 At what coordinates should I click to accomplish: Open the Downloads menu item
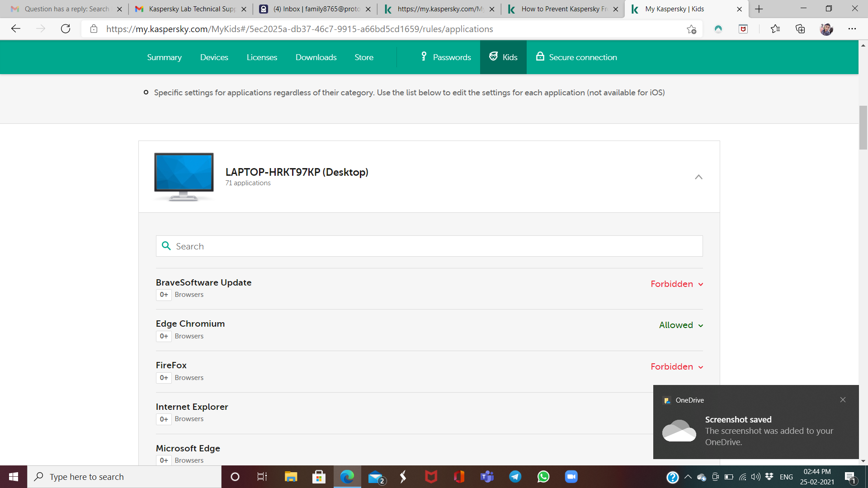pos(316,57)
